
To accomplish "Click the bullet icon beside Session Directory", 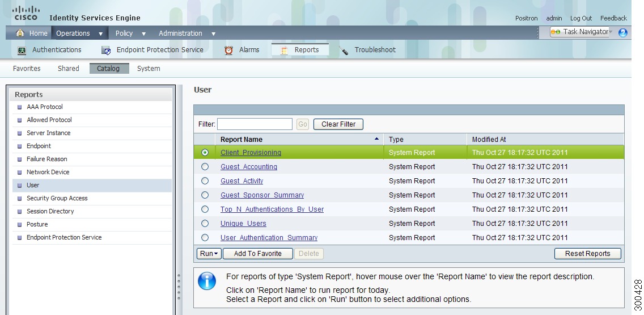I will point(19,211).
